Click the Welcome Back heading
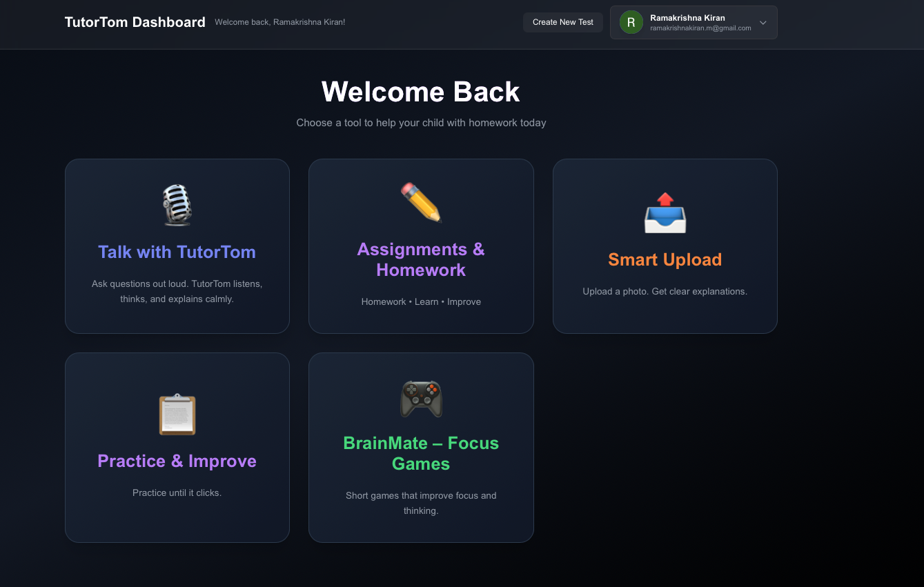Screen dimensions: 924x587 [x=420, y=92]
